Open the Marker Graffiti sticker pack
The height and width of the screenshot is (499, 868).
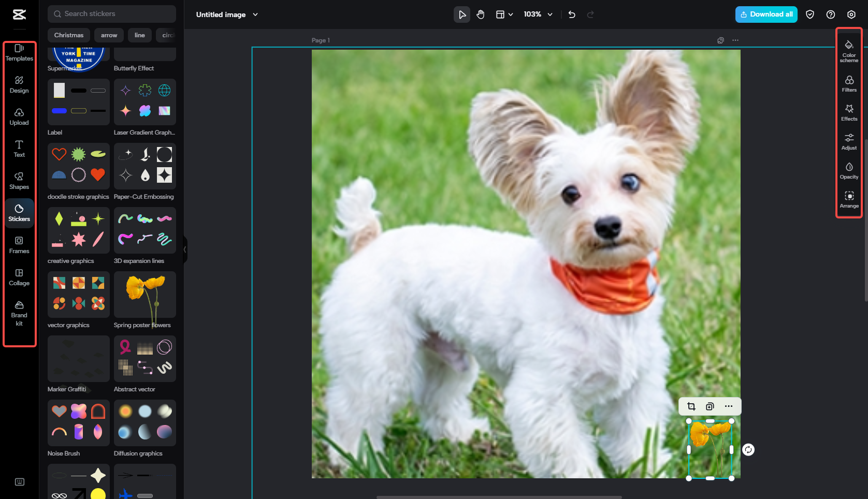click(x=79, y=359)
